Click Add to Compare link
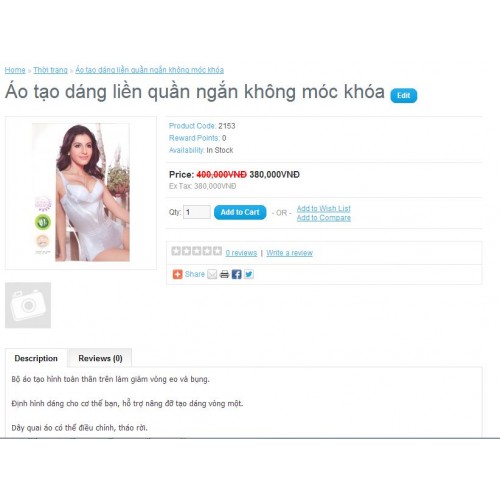 pyautogui.click(x=324, y=218)
